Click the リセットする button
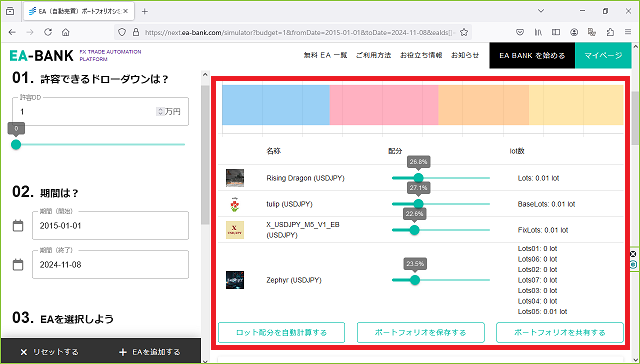This screenshot has height=364, width=640. (49, 352)
